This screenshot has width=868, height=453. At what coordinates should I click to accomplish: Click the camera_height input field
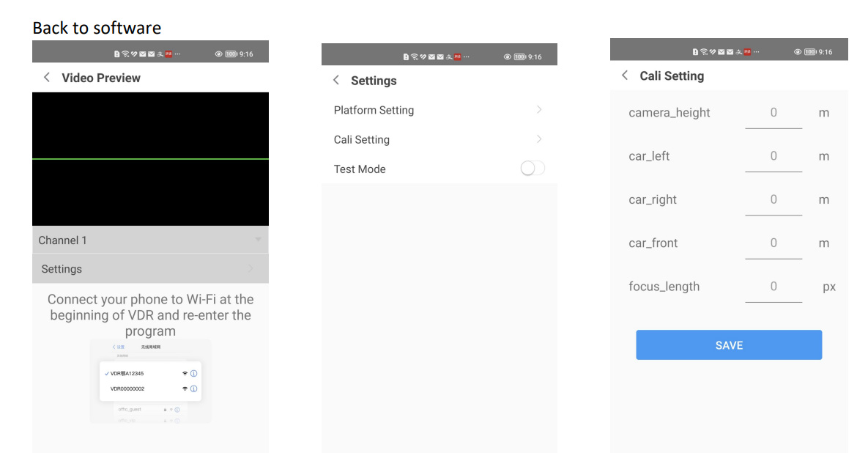coord(774,113)
